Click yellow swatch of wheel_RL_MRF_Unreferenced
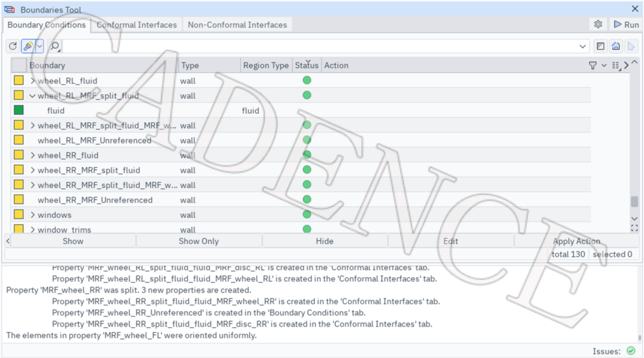The width and height of the screenshot is (644, 358). 18,140
